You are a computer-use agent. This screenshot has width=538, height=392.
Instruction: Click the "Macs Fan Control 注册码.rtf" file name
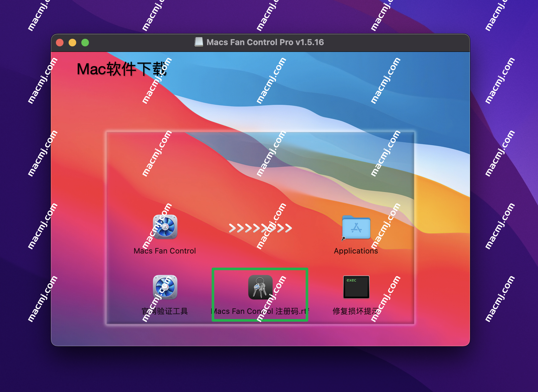[x=260, y=311]
